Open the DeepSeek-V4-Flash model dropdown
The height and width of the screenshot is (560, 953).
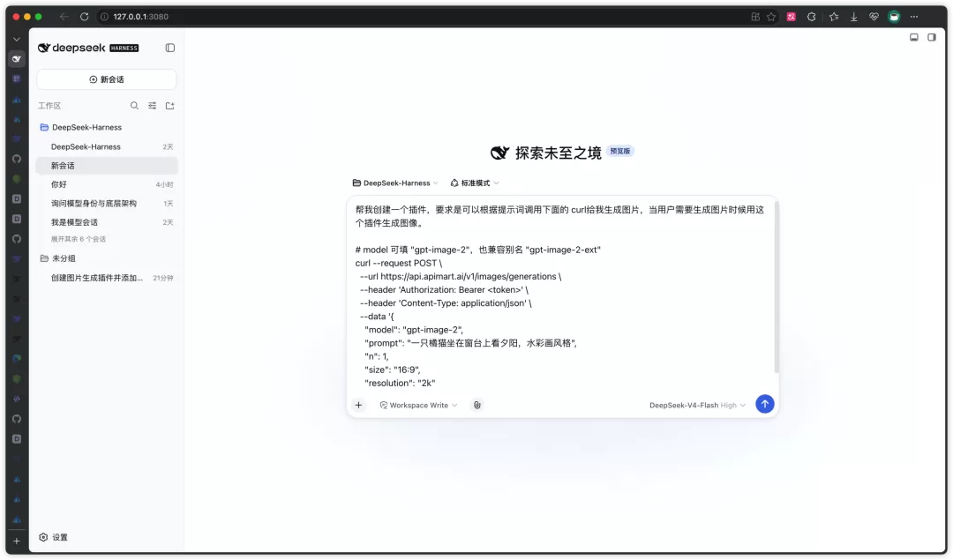[x=697, y=405]
